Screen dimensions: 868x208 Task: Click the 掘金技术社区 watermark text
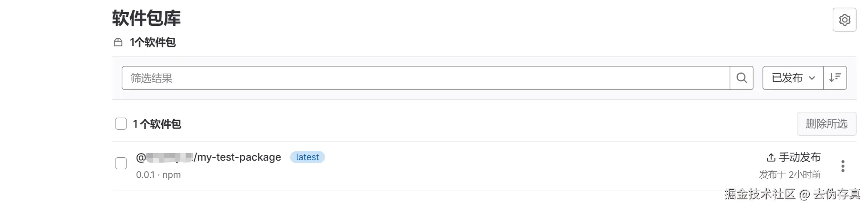[x=760, y=194]
